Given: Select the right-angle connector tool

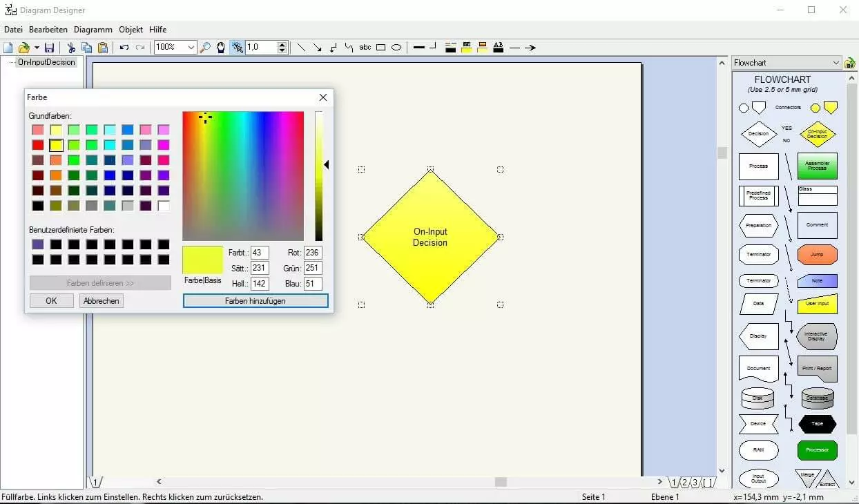Looking at the screenshot, I should (x=334, y=48).
